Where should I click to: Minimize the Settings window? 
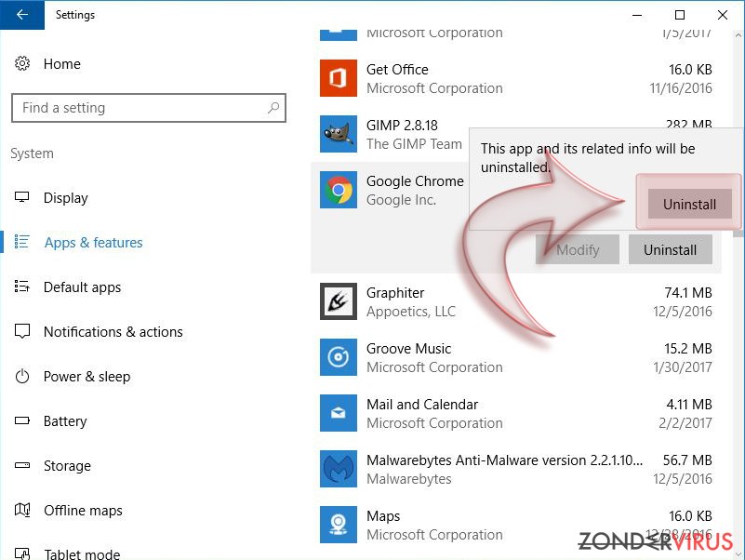tap(637, 15)
